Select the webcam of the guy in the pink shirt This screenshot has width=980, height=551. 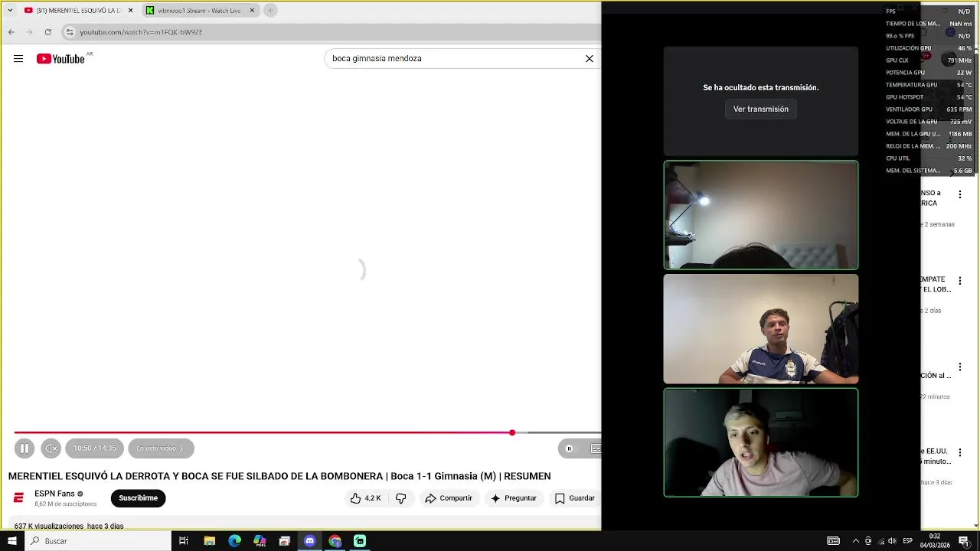760,442
